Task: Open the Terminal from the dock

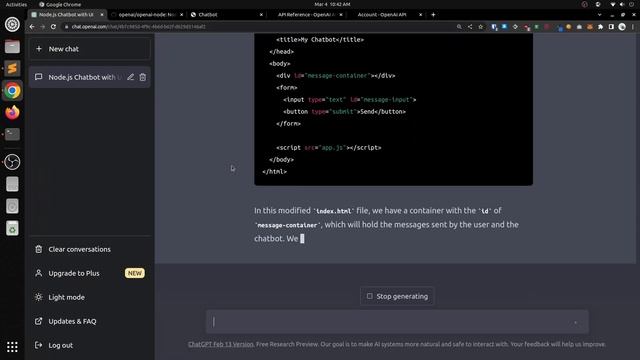Action: [12, 134]
